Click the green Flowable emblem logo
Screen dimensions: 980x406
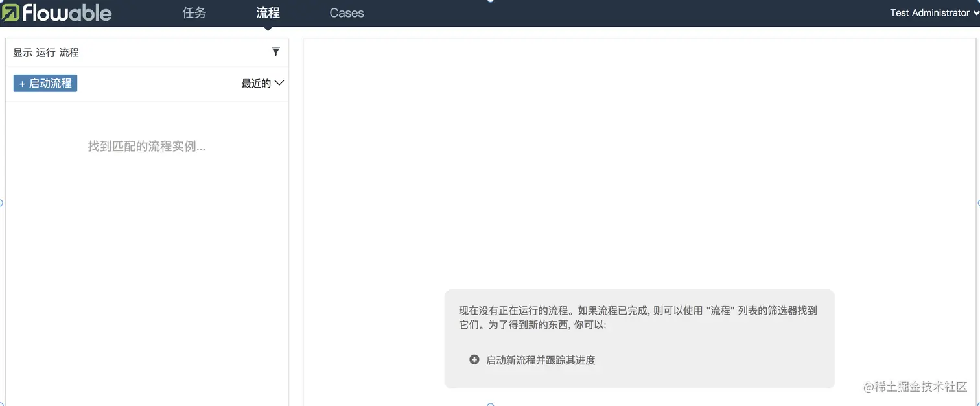pyautogui.click(x=11, y=12)
